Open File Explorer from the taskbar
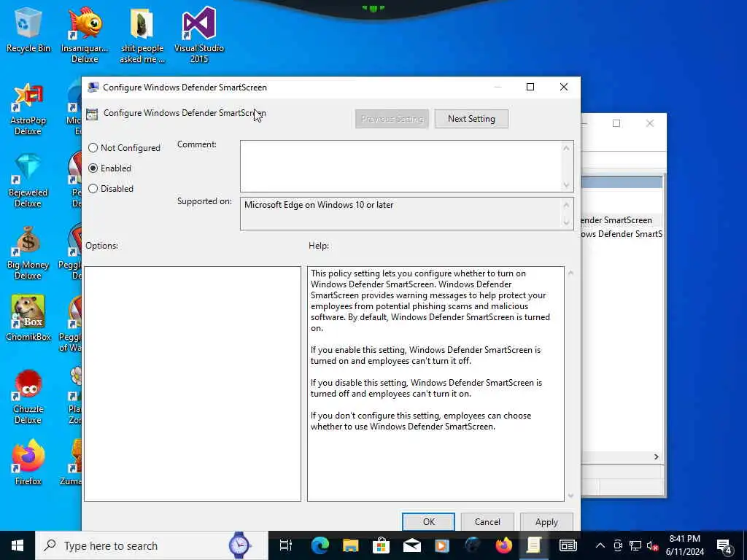Viewport: 747px width, 560px height. point(351,545)
